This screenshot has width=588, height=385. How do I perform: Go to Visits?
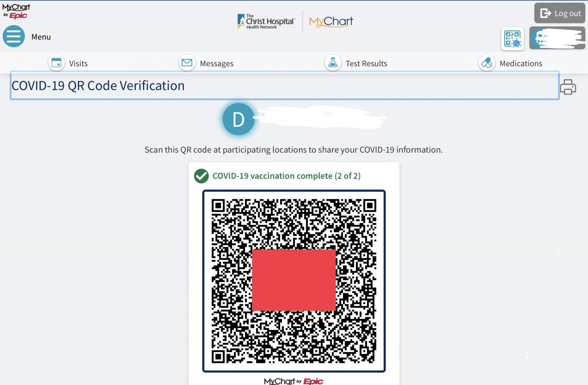pos(78,63)
